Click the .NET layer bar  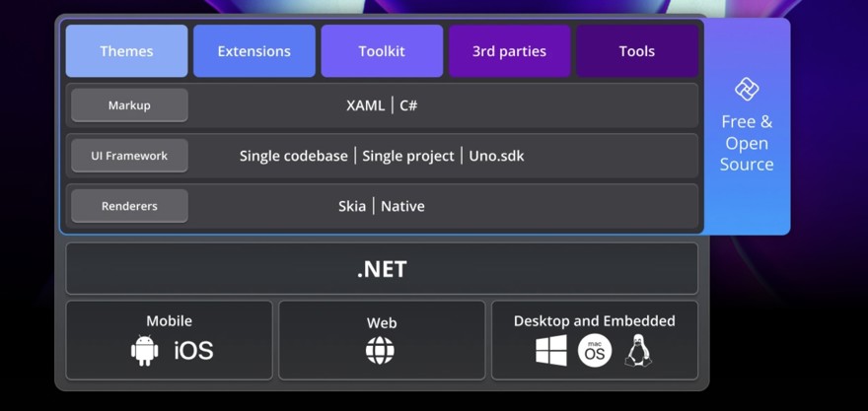[382, 269]
